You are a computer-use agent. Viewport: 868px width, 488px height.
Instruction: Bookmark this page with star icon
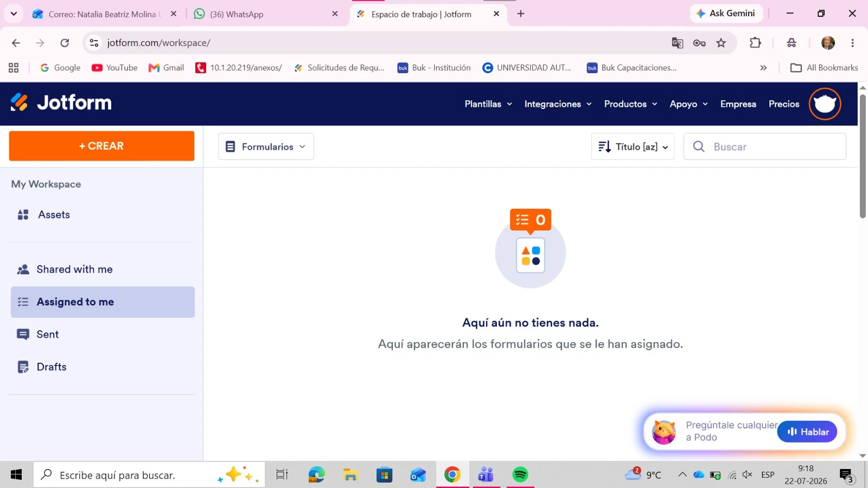(721, 43)
